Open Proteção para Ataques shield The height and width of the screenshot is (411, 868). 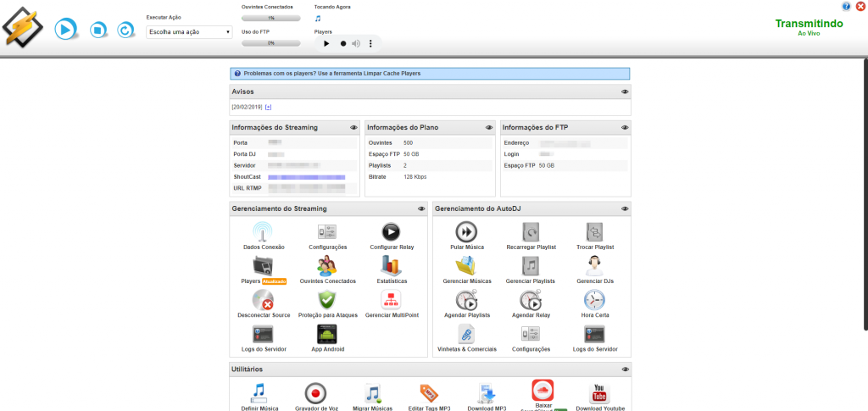[327, 300]
